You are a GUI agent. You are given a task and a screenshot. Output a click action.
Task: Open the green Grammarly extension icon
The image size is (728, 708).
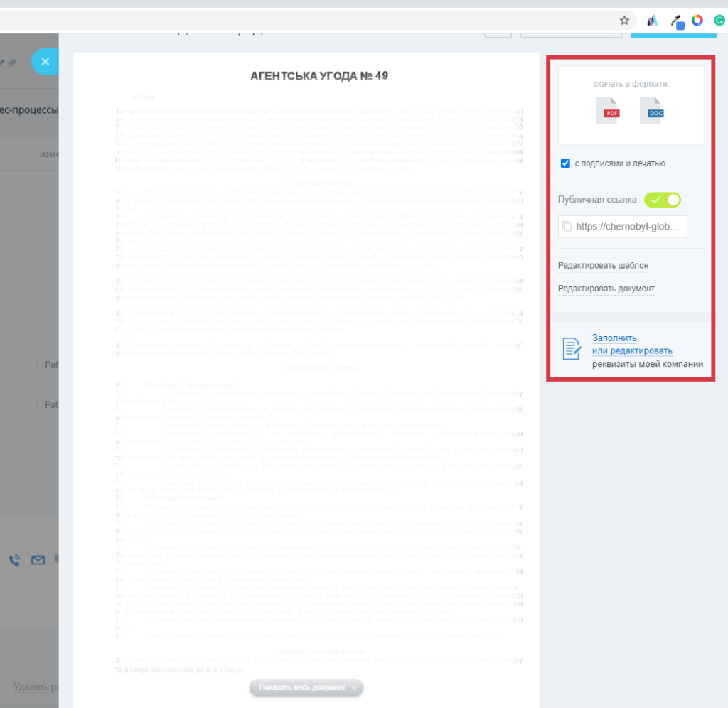coord(719,21)
